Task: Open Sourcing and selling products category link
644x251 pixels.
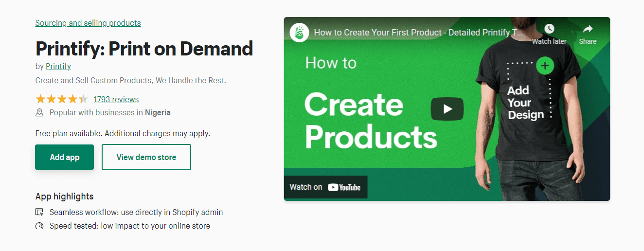Action: [88, 23]
